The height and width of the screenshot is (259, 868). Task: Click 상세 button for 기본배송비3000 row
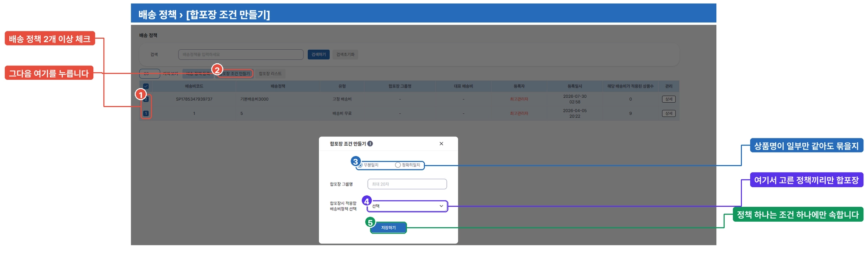[x=669, y=99]
